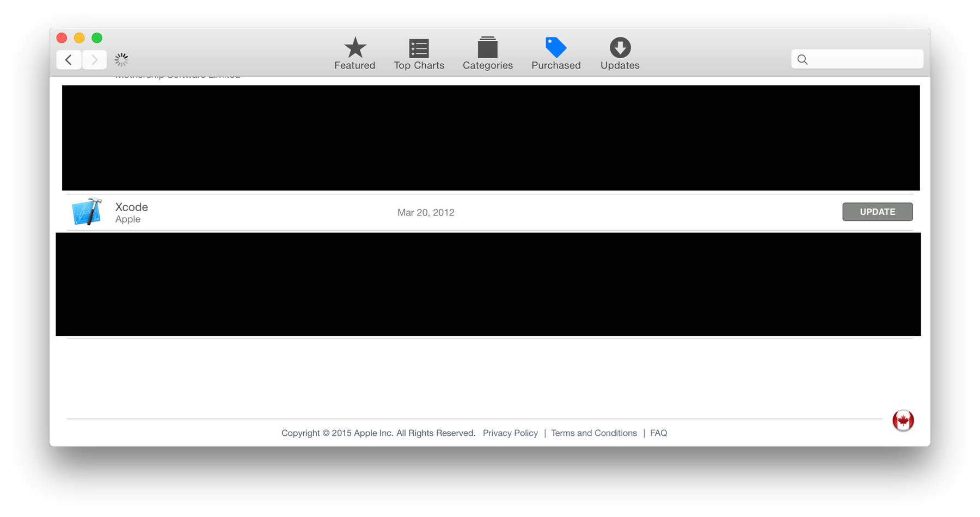Select the Purchased tag tab

pos(556,53)
